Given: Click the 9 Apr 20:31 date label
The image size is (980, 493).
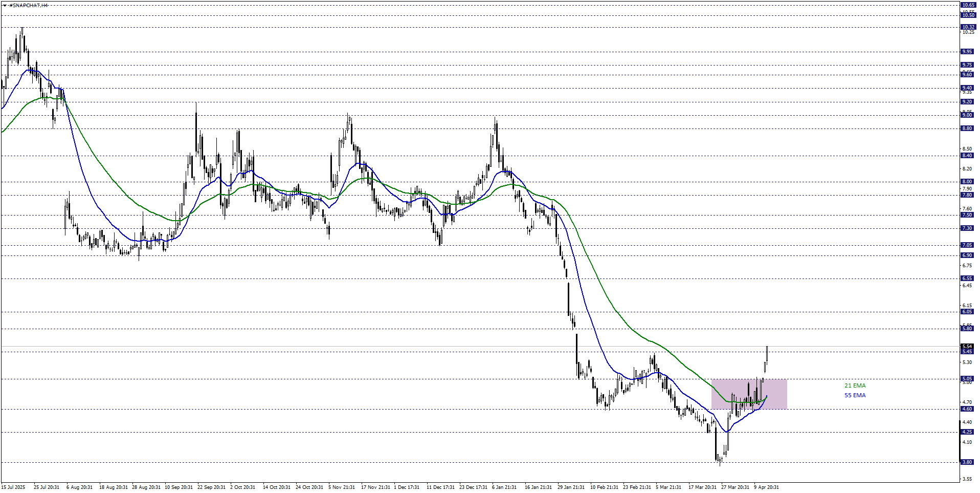Looking at the screenshot, I should pos(766,487).
